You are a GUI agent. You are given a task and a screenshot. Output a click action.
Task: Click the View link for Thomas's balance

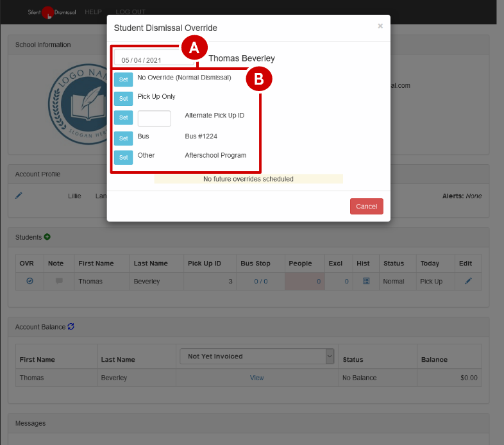pos(256,378)
